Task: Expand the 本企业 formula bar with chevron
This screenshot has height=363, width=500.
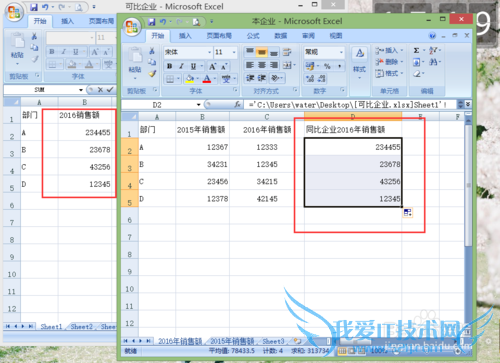Action: coord(468,104)
